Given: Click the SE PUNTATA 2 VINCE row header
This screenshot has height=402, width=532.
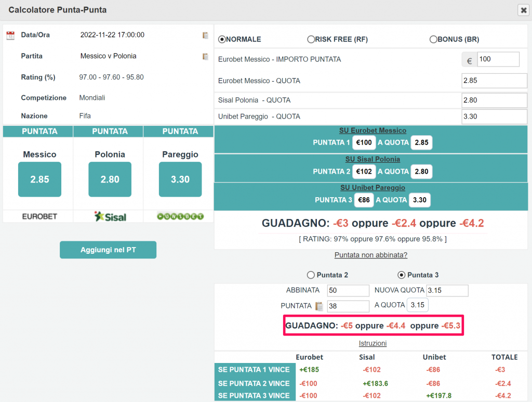Looking at the screenshot, I should pos(255,383).
